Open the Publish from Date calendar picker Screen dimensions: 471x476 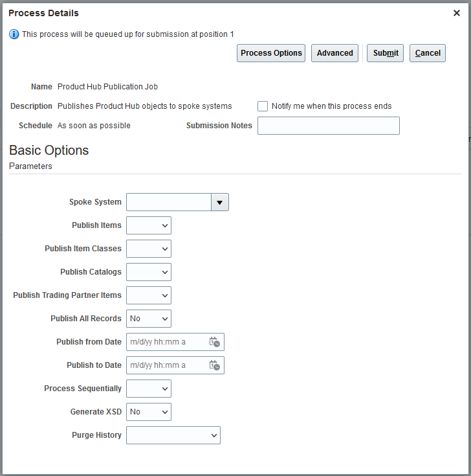click(x=214, y=342)
